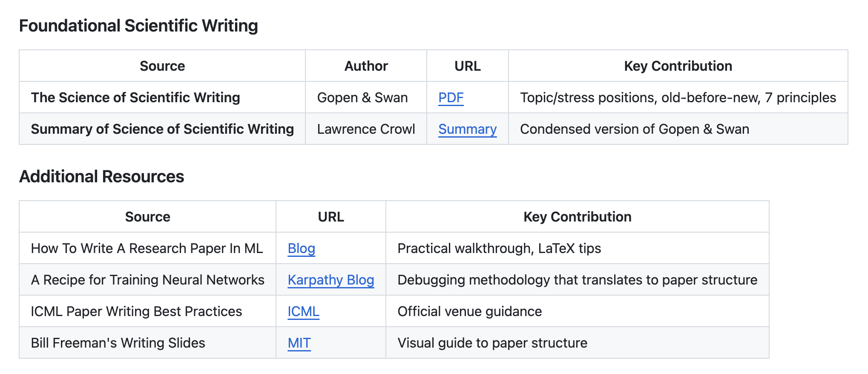Image resolution: width=868 pixels, height=374 pixels.
Task: Click the "Official venue guidance" cell
Action: coord(469,311)
